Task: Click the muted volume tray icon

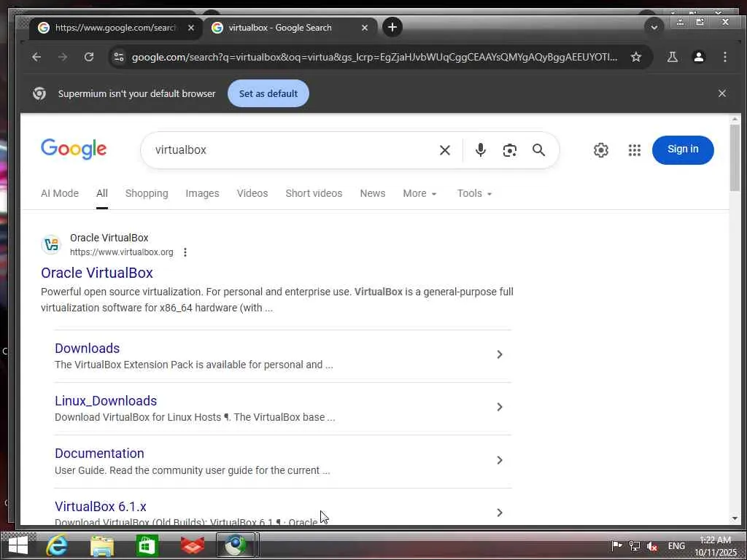Action: click(653, 546)
